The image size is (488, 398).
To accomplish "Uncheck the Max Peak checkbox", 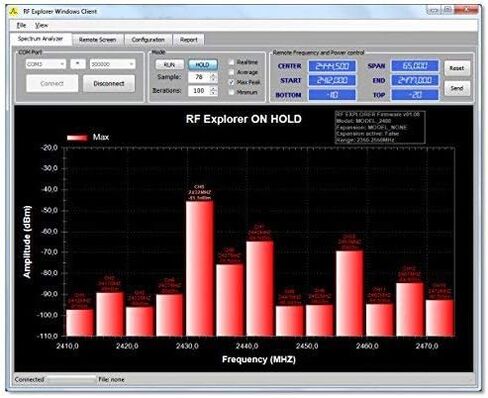I will (231, 82).
